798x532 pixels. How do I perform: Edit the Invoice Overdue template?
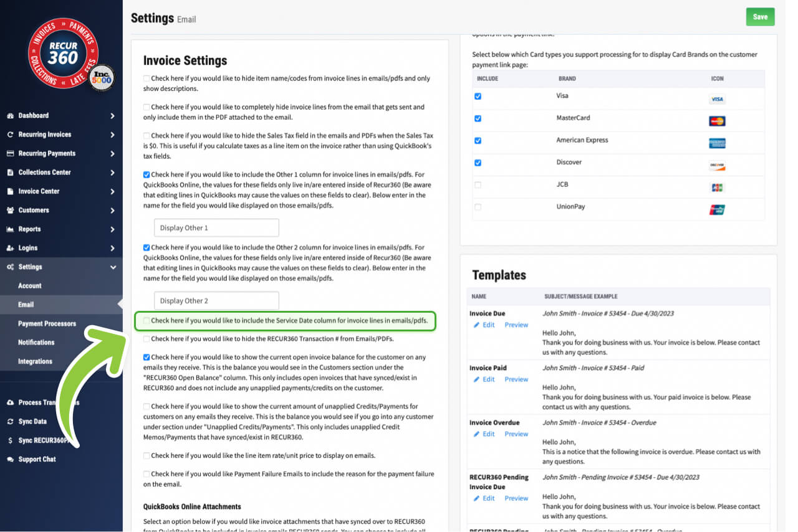coord(484,434)
